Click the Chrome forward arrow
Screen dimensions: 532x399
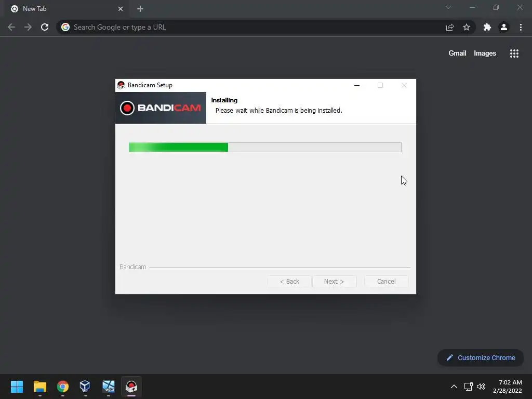[28, 27]
